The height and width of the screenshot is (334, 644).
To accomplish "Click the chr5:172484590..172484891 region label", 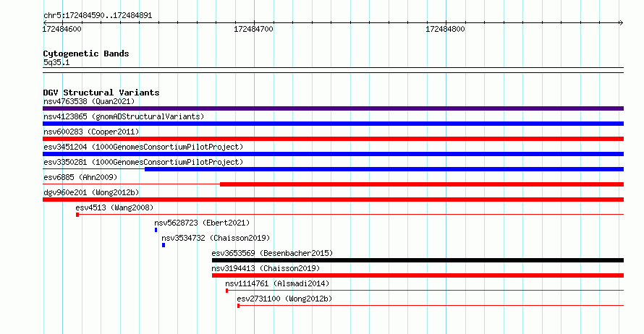I will 98,15.
